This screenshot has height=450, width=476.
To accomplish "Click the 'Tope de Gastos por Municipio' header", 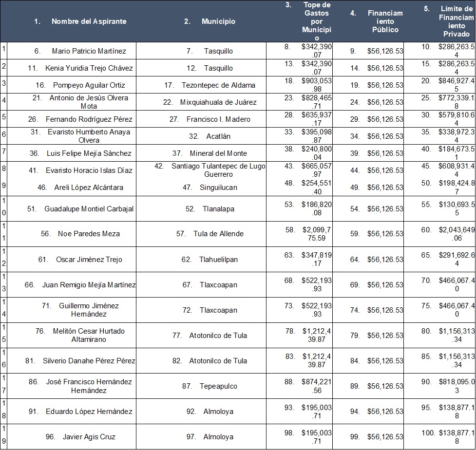I will 317,21.
